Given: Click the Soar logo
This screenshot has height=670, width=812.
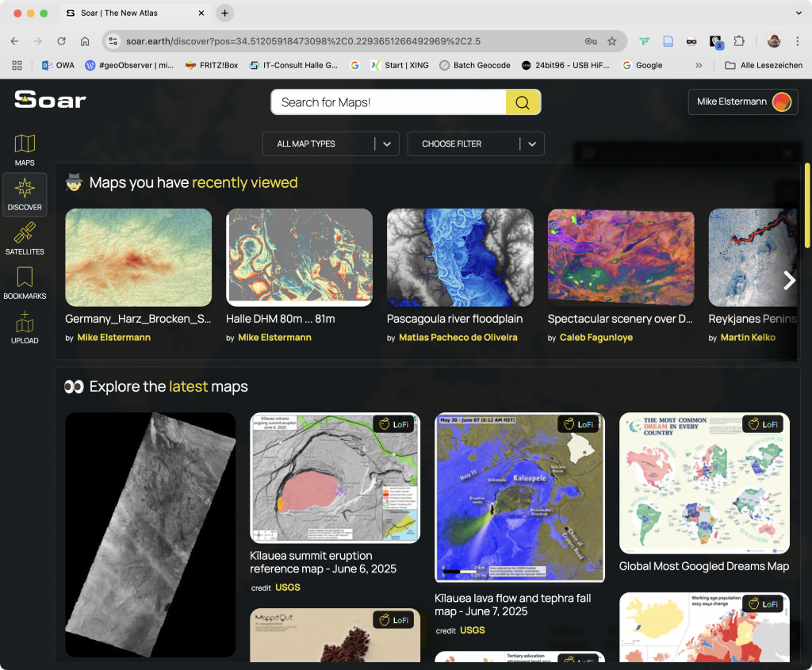Looking at the screenshot, I should pos(50,99).
